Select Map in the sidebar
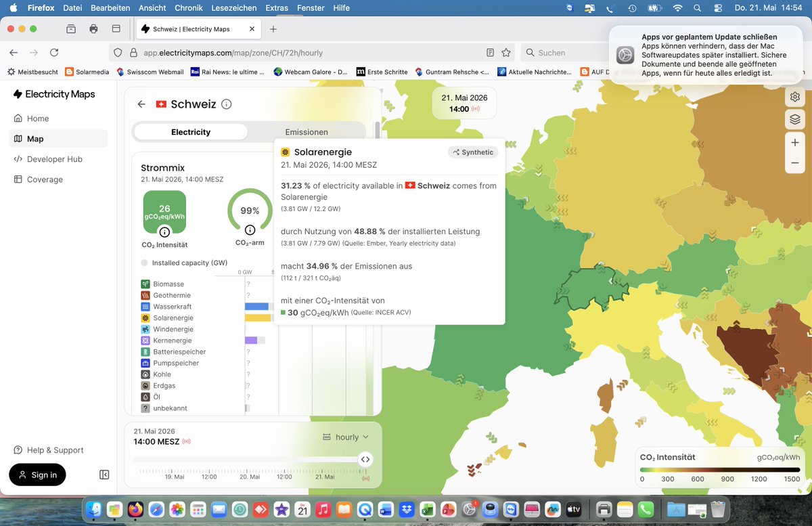The height and width of the screenshot is (526, 812). 58,139
